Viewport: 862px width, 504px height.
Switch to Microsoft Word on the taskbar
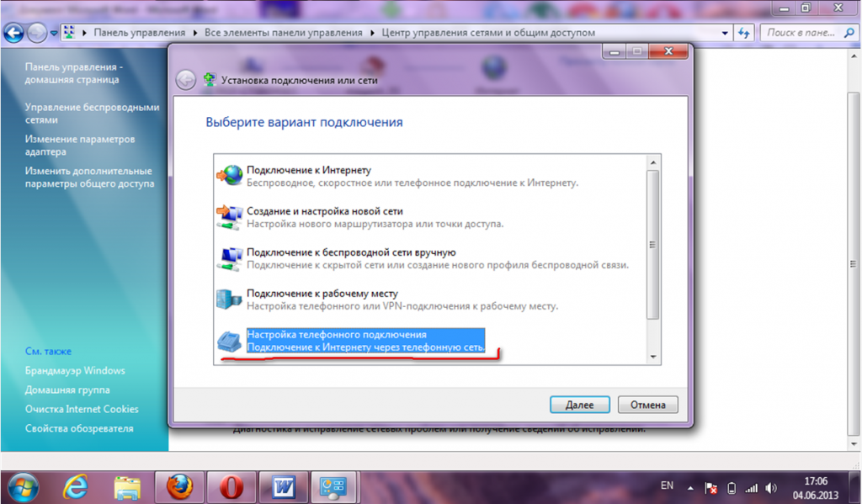[x=284, y=487]
